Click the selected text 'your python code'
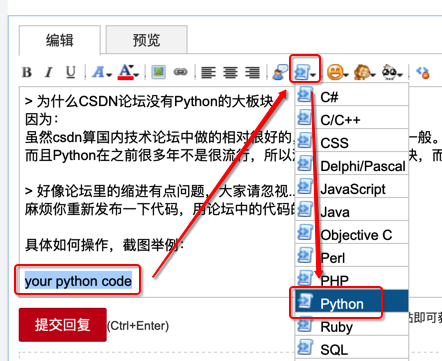The height and width of the screenshot is (361, 442). point(78,281)
